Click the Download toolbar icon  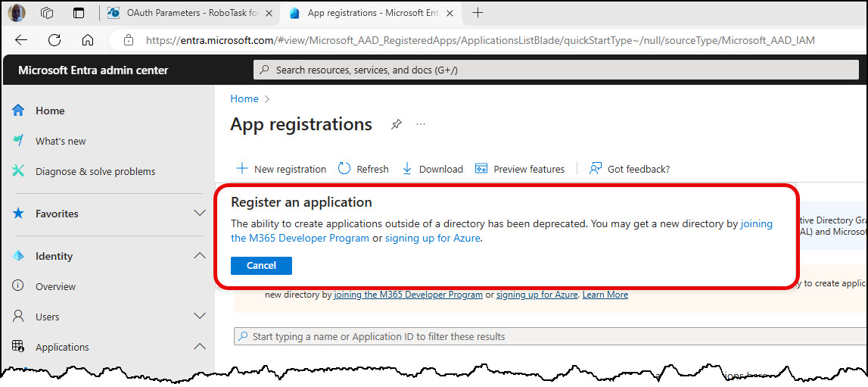click(x=407, y=169)
